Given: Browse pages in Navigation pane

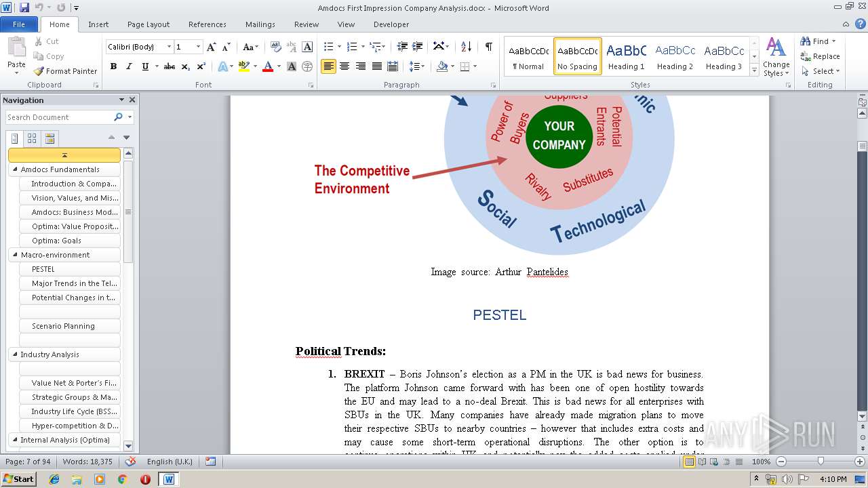Looking at the screenshot, I should (x=32, y=138).
